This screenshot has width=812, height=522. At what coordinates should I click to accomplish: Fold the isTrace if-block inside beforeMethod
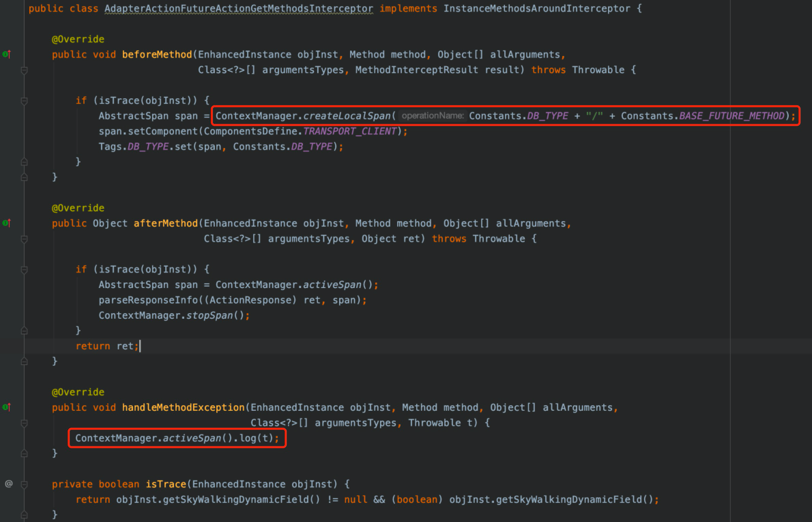[24, 101]
